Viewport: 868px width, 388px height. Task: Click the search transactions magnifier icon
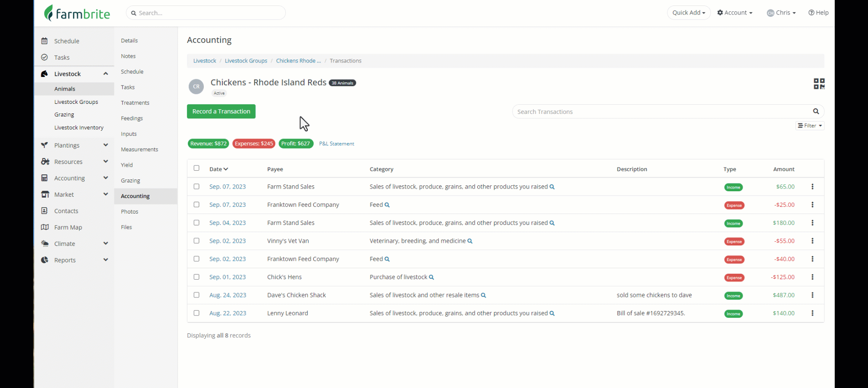tap(816, 112)
